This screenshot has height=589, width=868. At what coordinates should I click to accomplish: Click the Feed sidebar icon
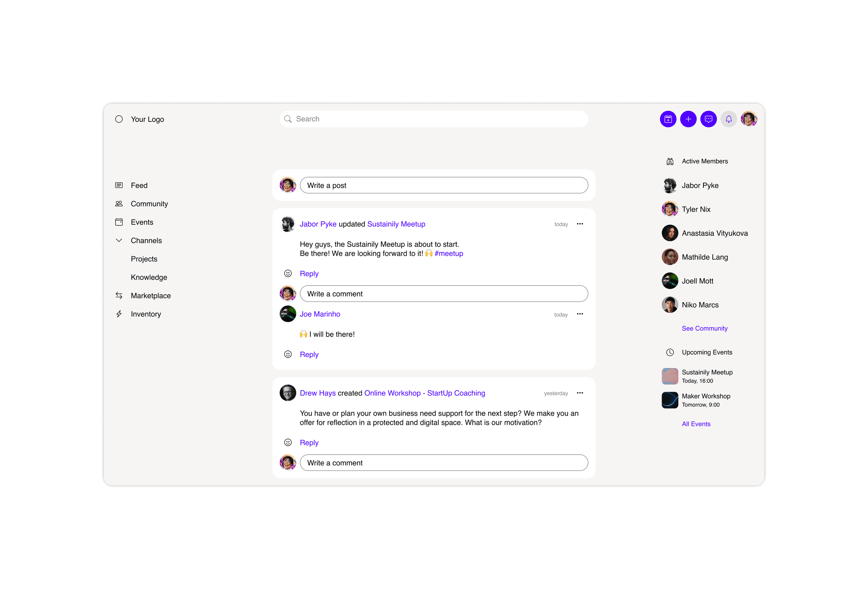[x=119, y=185]
